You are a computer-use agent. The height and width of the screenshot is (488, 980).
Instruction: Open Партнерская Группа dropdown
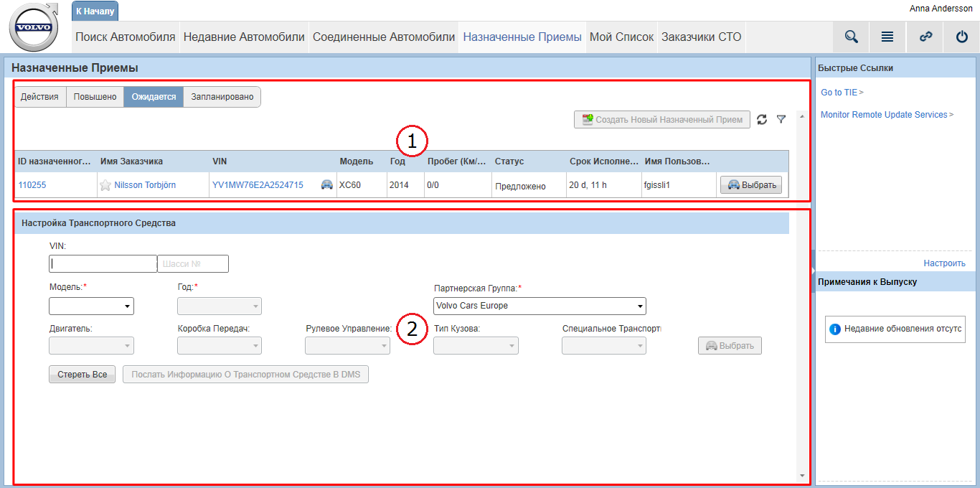[540, 306]
